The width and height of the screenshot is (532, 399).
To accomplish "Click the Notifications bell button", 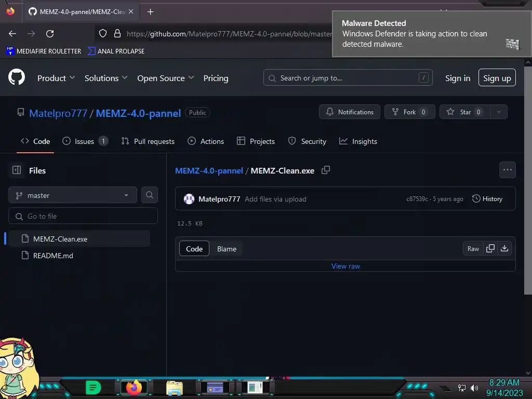I will pyautogui.click(x=350, y=112).
